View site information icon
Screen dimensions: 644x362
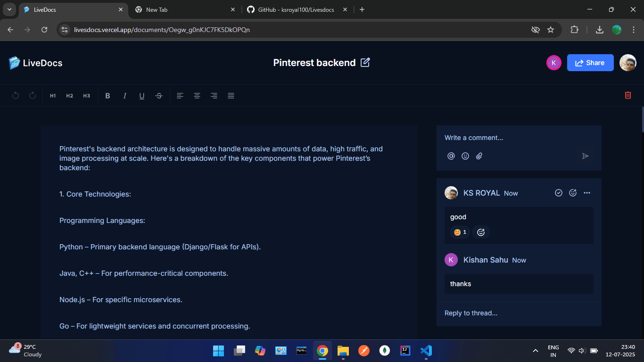65,30
